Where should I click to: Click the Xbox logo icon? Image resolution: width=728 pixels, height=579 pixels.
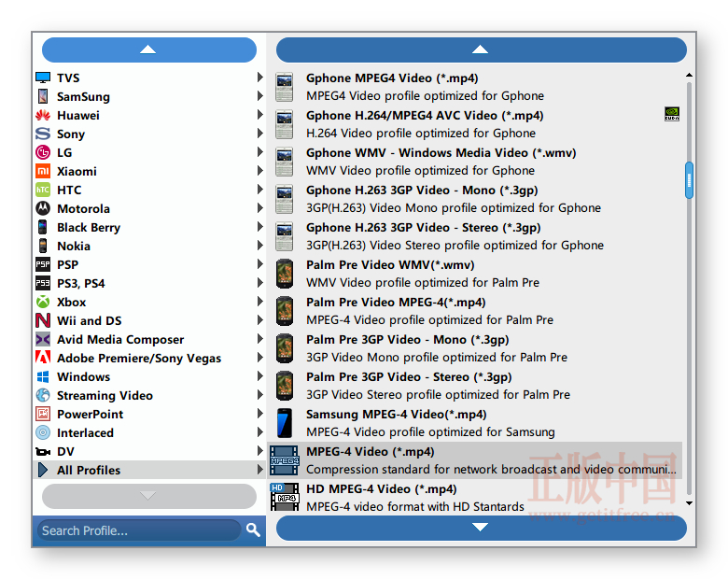click(43, 302)
